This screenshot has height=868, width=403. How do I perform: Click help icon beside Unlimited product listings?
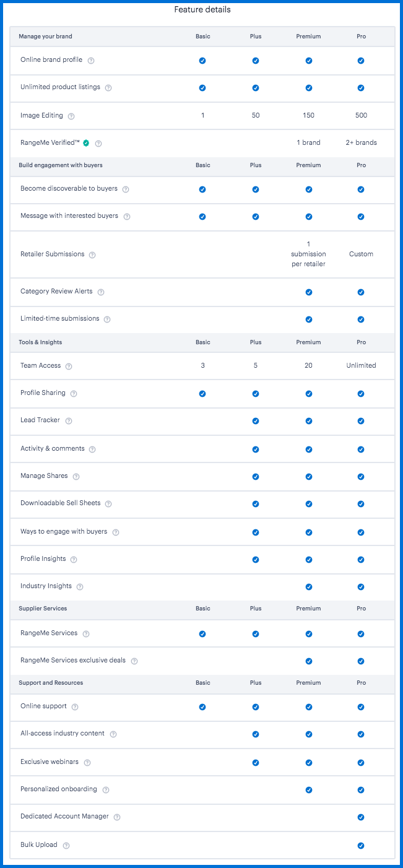coord(108,88)
